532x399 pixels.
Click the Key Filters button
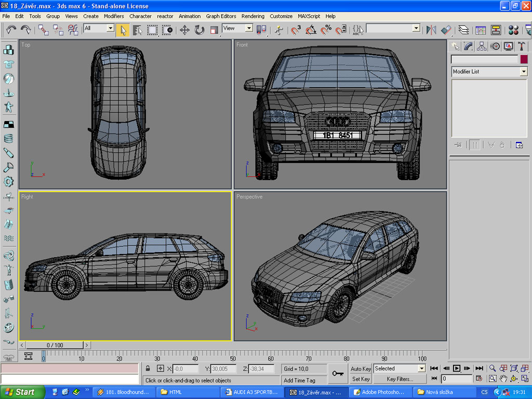pos(400,379)
